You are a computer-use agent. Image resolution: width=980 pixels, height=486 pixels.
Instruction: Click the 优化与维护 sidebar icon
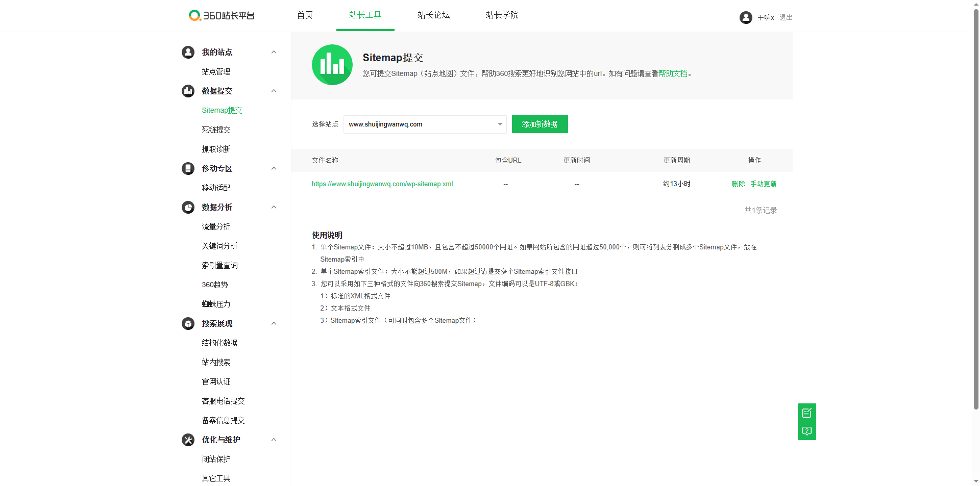coord(188,440)
